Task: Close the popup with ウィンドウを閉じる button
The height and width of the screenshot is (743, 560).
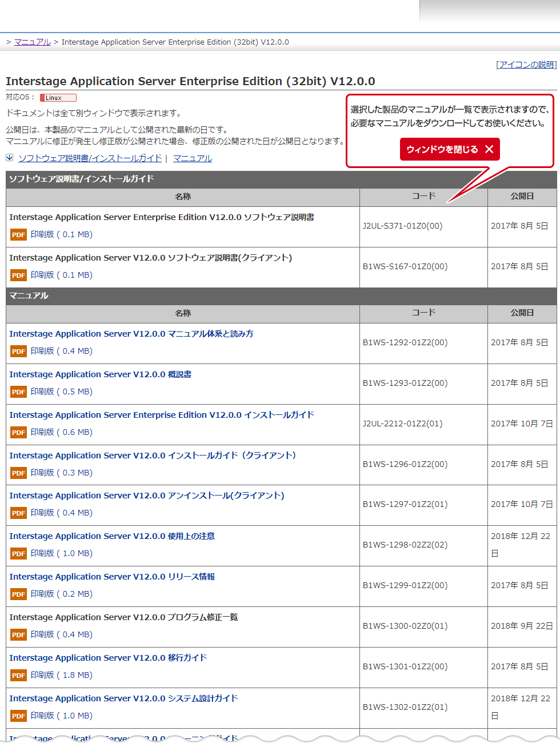Action: point(450,149)
